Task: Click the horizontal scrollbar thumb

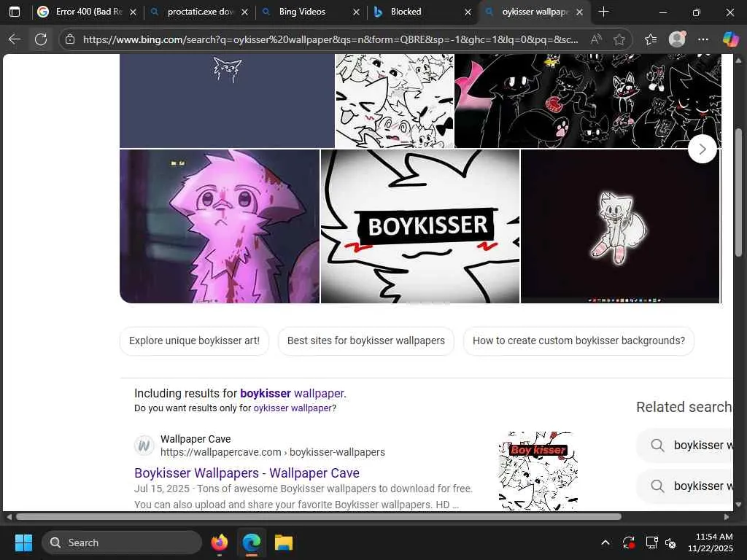Action: [x=318, y=517]
